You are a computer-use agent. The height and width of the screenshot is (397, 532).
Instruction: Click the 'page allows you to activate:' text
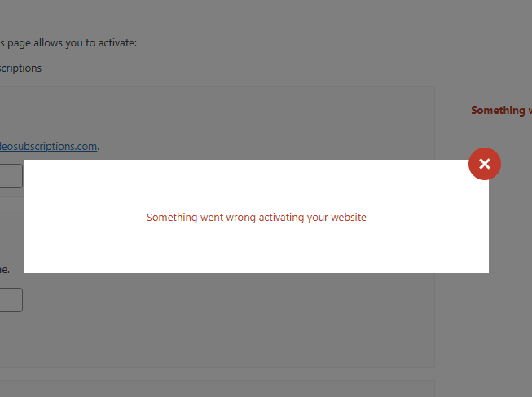72,43
